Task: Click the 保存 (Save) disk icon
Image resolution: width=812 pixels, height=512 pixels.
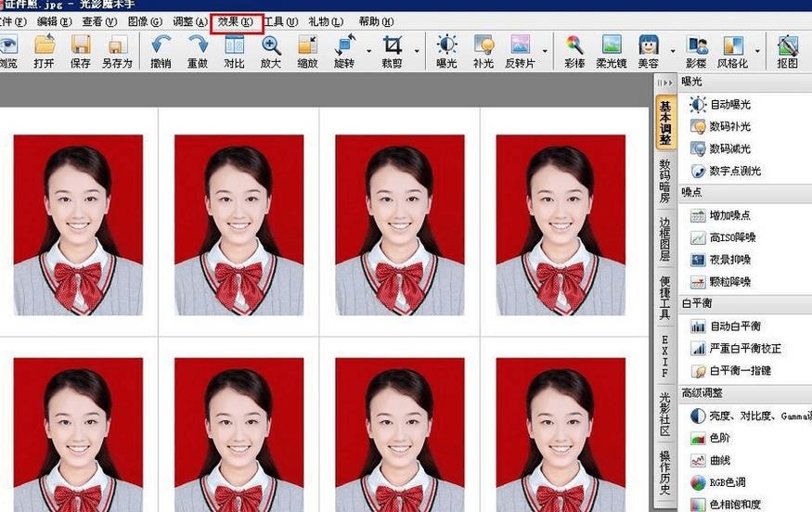Action: tap(81, 45)
